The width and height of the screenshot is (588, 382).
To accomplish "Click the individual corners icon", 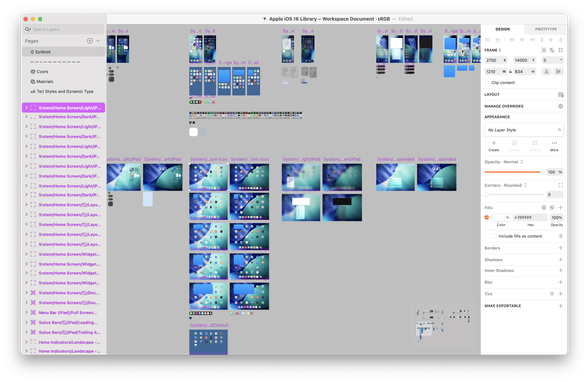I will (561, 185).
